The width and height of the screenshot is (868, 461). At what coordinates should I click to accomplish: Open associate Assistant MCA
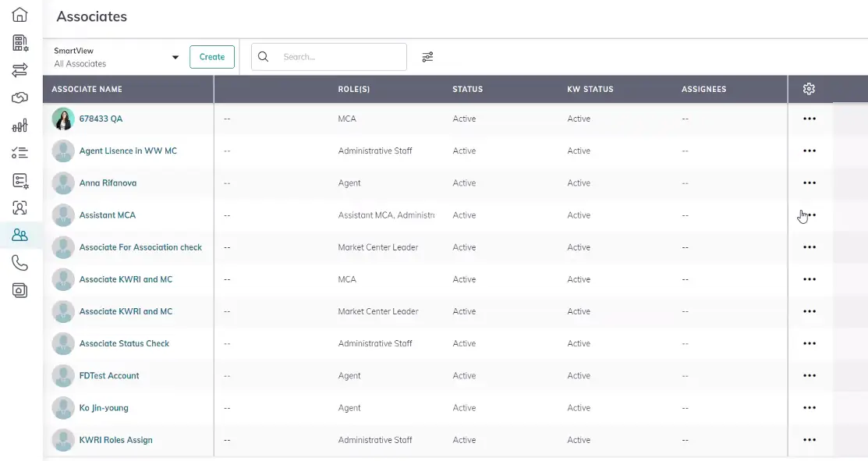[108, 215]
